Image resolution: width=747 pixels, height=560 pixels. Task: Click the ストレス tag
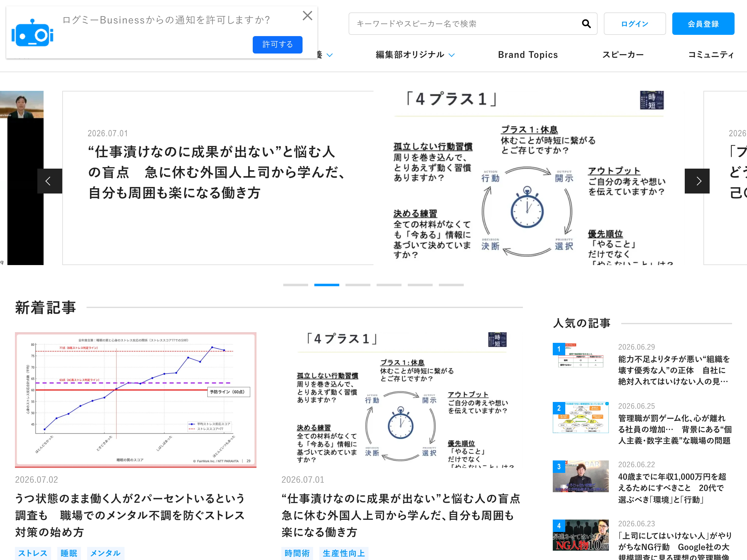click(x=33, y=553)
